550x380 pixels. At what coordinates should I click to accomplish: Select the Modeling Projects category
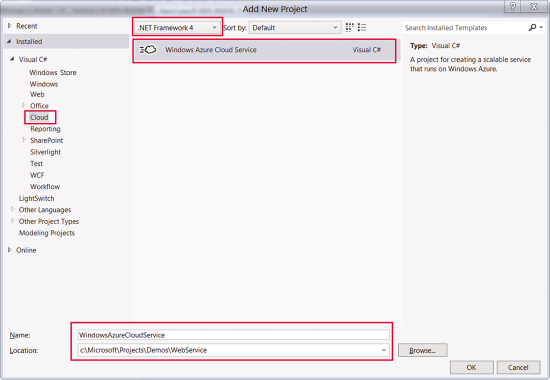coord(47,233)
